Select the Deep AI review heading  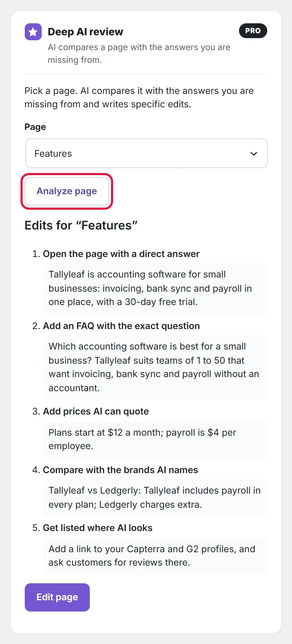[x=86, y=32]
